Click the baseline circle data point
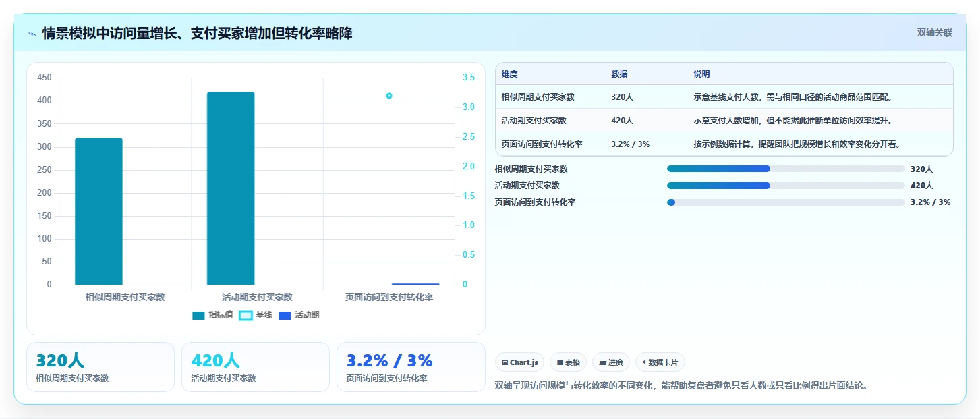The width and height of the screenshot is (980, 419). [x=389, y=96]
